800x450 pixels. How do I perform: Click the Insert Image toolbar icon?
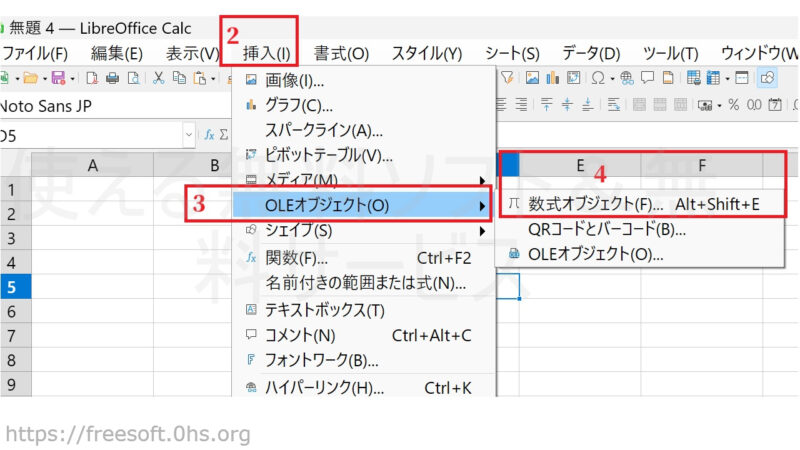(533, 78)
